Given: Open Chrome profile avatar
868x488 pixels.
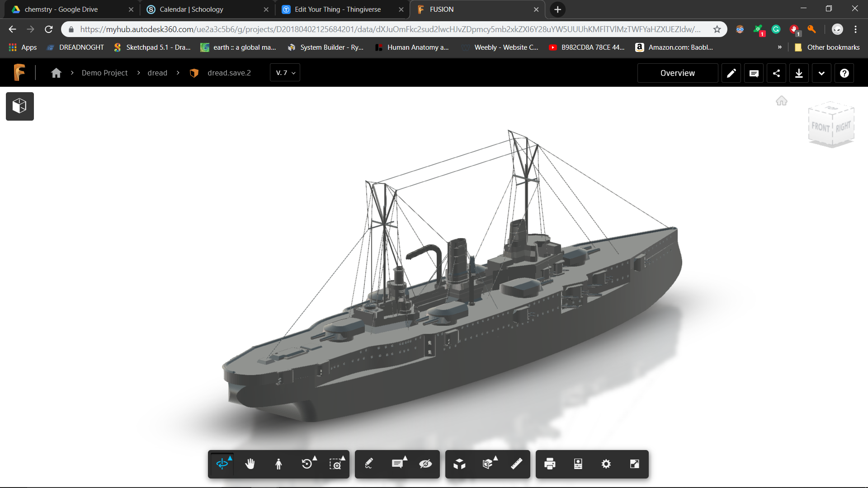Looking at the screenshot, I should pos(837,29).
